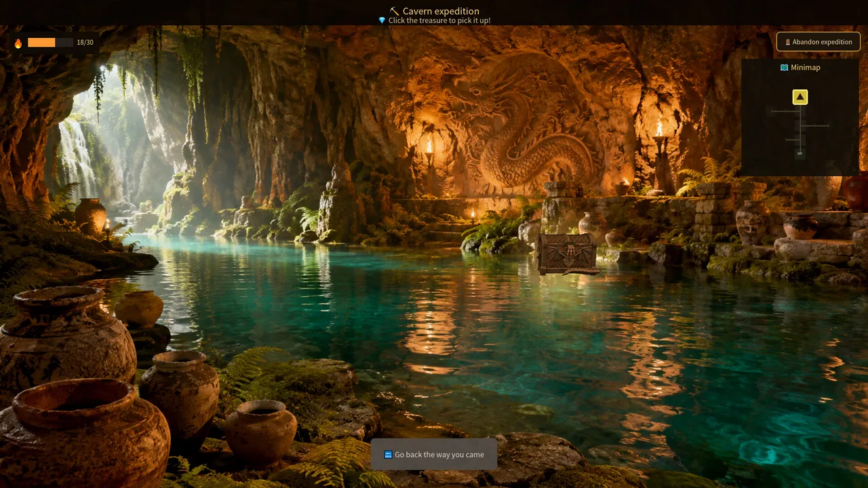868x488 pixels.
Task: Click the door icon in Abandon expedition
Action: (788, 42)
